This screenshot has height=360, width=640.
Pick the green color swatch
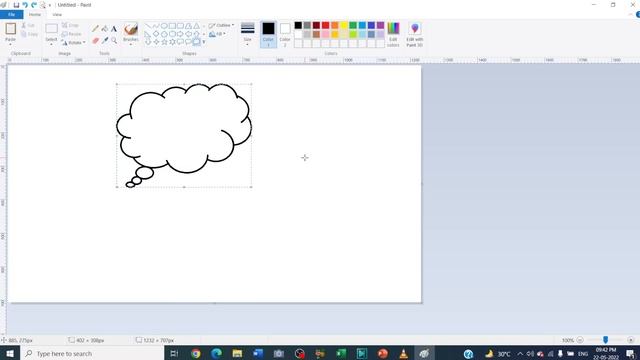(353, 25)
